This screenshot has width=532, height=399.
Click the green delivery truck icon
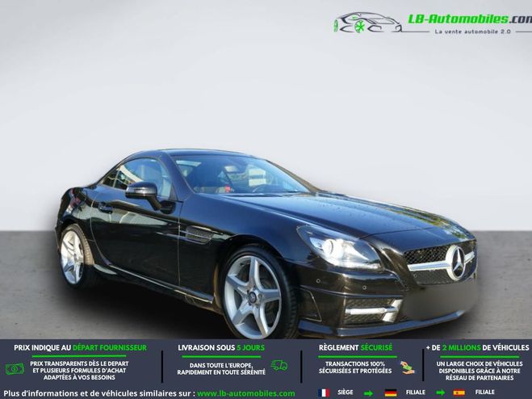(279, 365)
